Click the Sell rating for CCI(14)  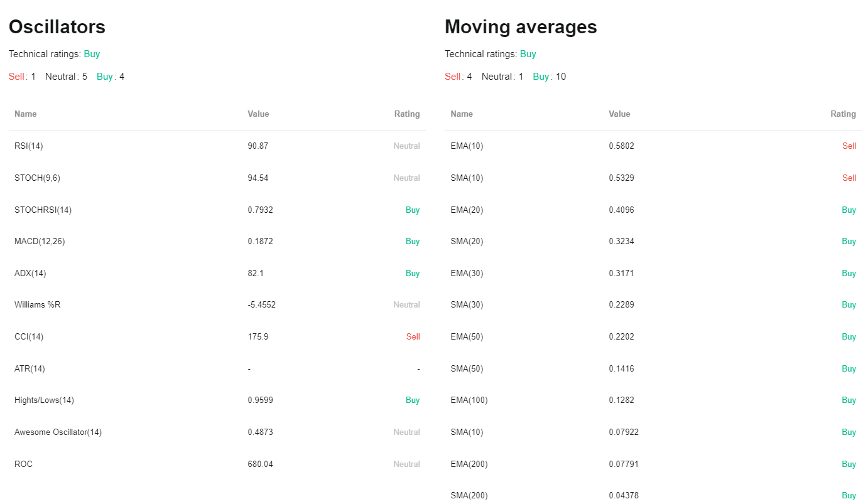tap(413, 336)
